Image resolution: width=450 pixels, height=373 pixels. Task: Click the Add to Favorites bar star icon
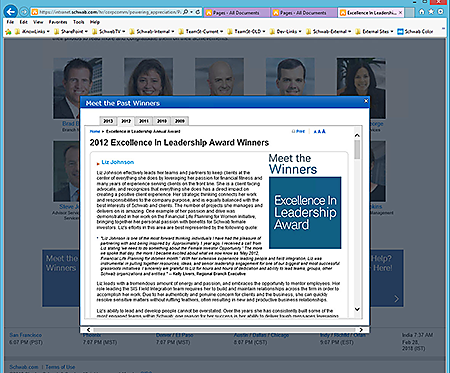tap(8, 32)
